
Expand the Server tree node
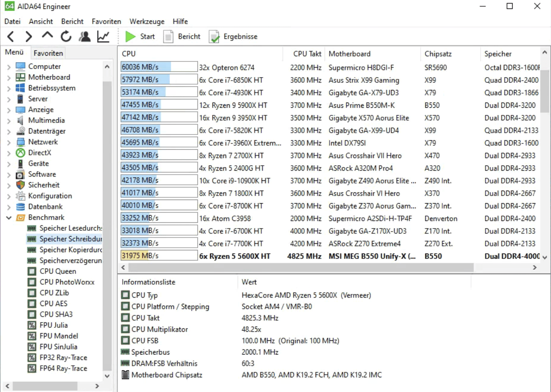8,99
